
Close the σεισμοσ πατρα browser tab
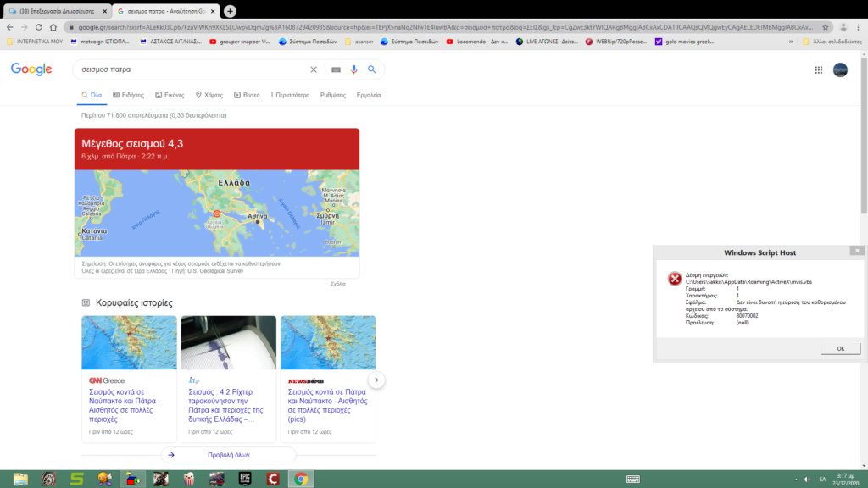pyautogui.click(x=213, y=11)
